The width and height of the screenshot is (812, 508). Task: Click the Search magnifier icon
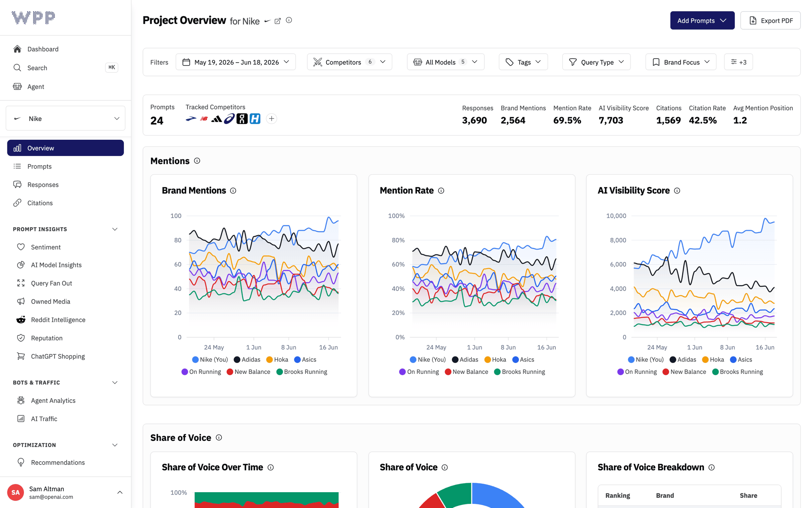point(17,67)
